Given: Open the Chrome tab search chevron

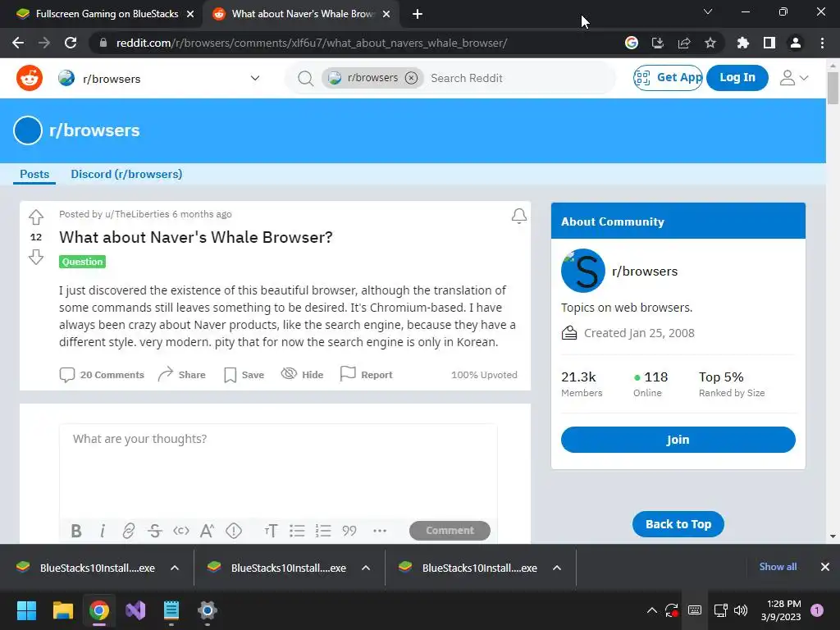Looking at the screenshot, I should pyautogui.click(x=708, y=11).
